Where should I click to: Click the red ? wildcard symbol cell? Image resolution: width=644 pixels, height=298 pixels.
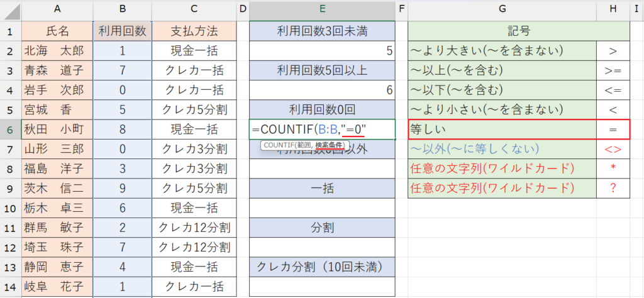pyautogui.click(x=613, y=189)
